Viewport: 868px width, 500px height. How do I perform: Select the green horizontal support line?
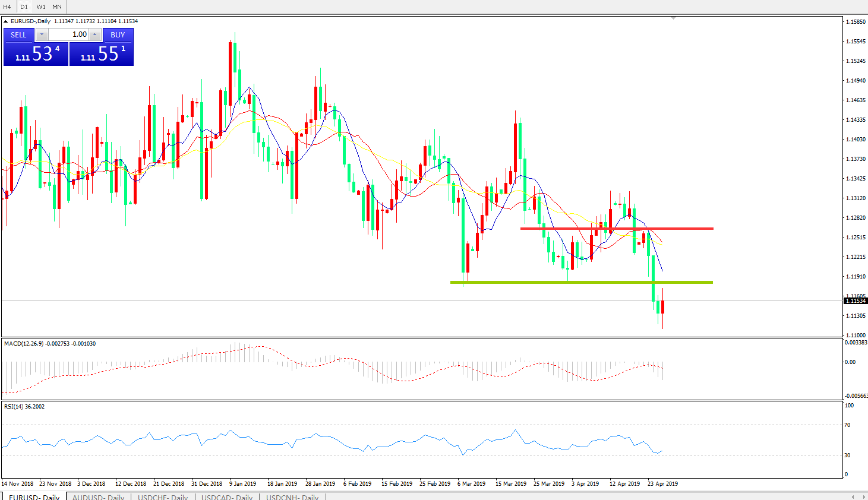[581, 282]
